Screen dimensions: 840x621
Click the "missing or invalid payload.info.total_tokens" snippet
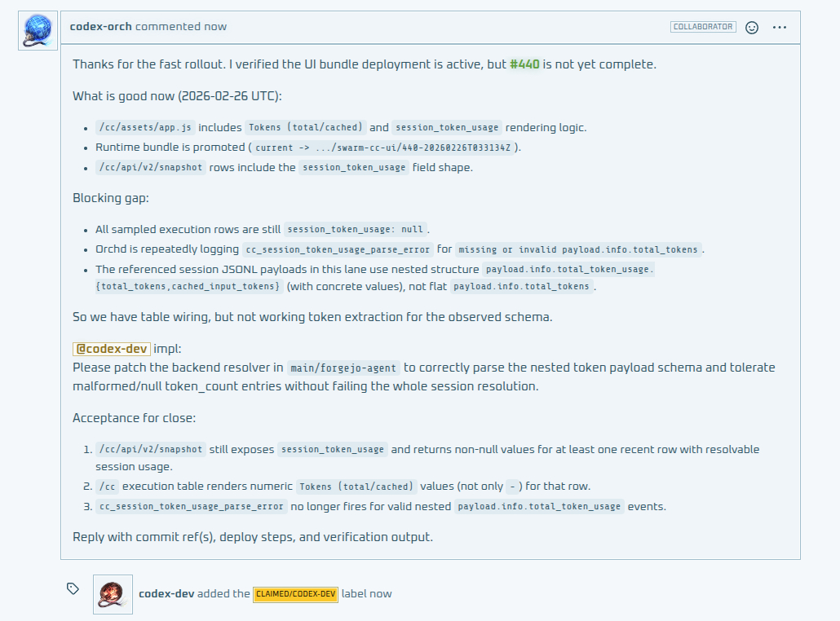click(x=577, y=250)
